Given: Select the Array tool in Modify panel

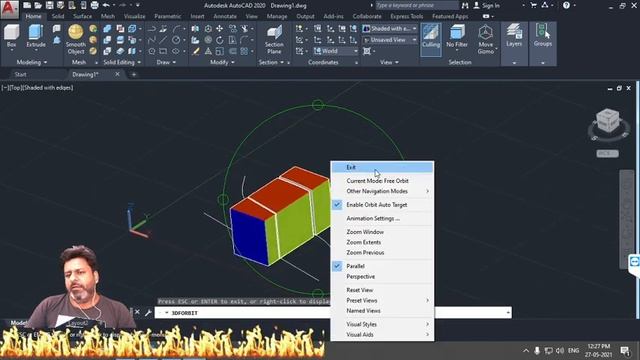Looking at the screenshot, I should (244, 51).
